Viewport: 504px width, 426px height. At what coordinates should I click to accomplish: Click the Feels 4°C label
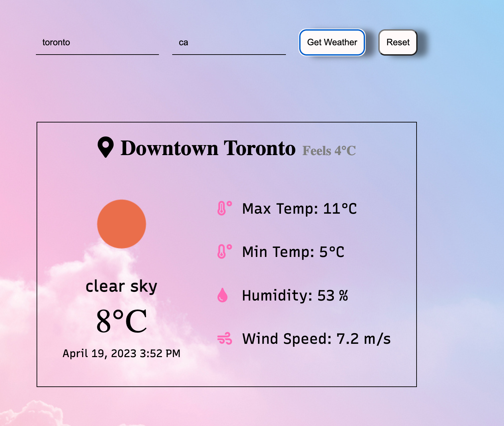(329, 151)
